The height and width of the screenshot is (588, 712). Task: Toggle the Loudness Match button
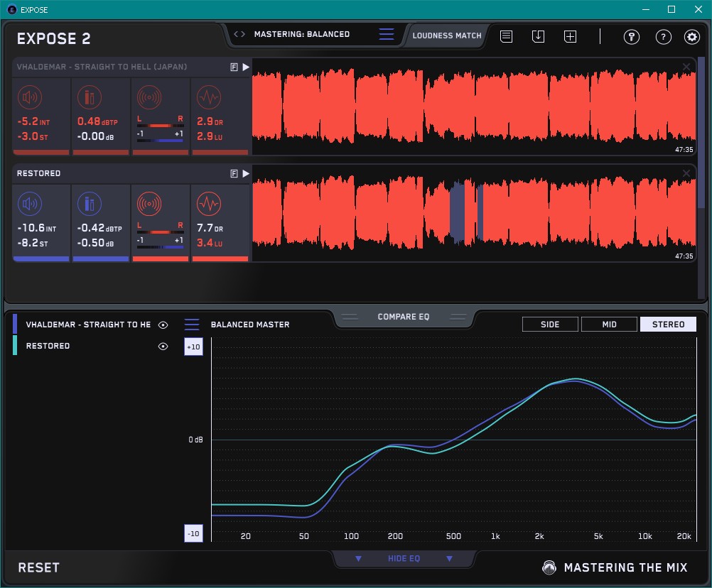click(446, 35)
